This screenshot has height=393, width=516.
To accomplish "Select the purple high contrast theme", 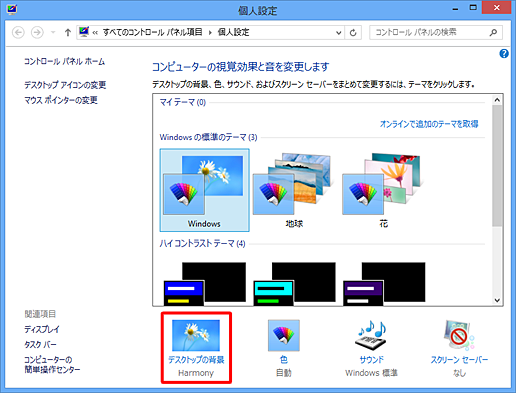I will point(384,283).
